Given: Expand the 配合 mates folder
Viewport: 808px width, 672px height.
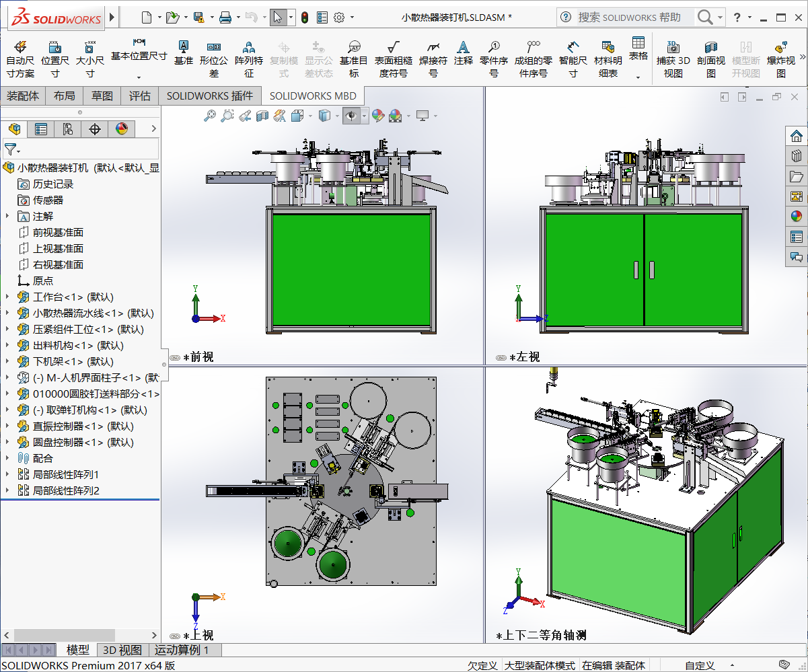Looking at the screenshot, I should point(7,458).
